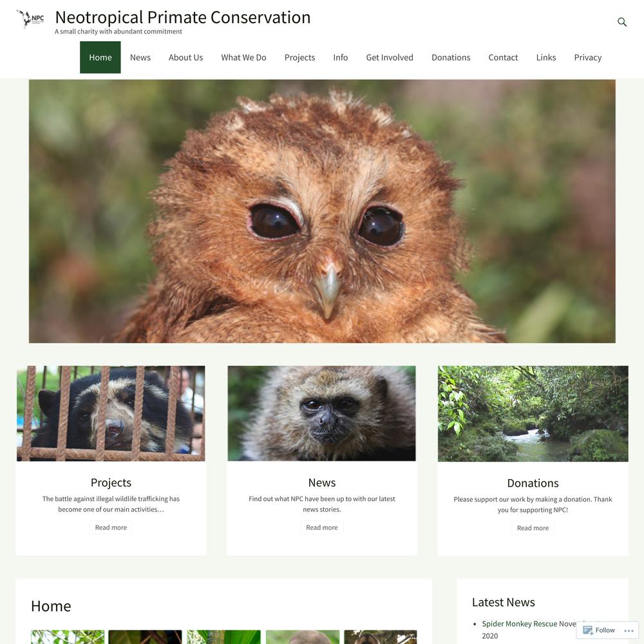Open the News menu item
644x644 pixels.
click(x=140, y=57)
